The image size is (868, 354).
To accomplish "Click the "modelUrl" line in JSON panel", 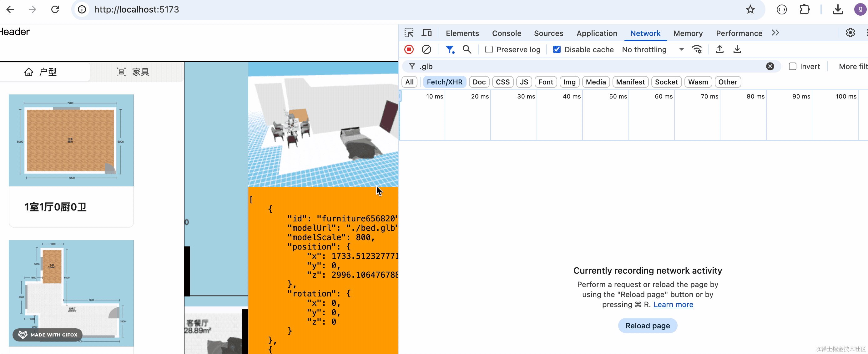I will [x=342, y=228].
